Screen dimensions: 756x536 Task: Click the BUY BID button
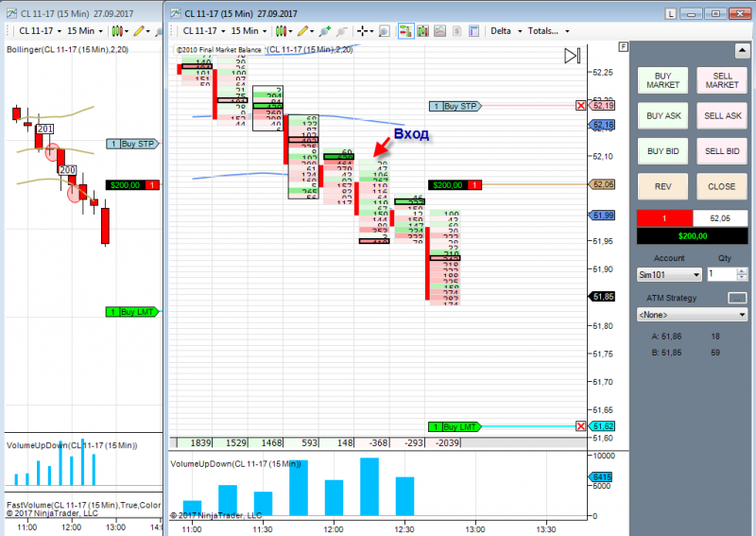[x=663, y=151]
